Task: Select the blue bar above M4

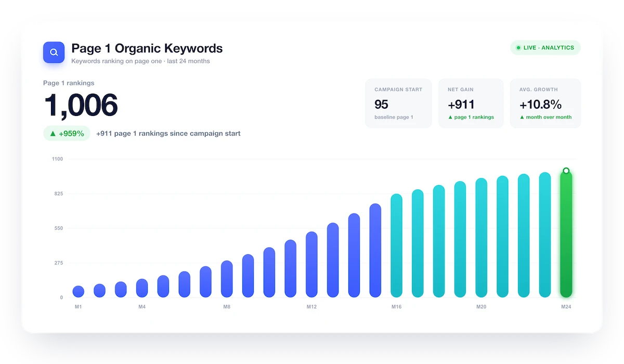Action: coord(142,288)
